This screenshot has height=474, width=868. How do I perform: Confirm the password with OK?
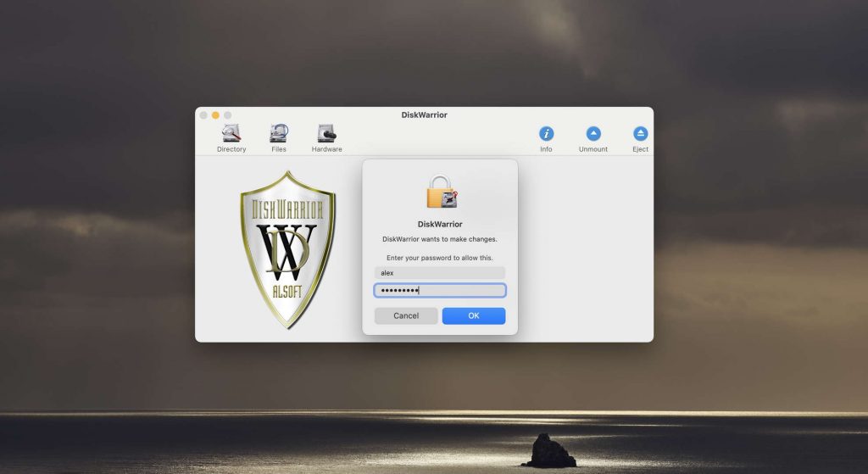[474, 316]
